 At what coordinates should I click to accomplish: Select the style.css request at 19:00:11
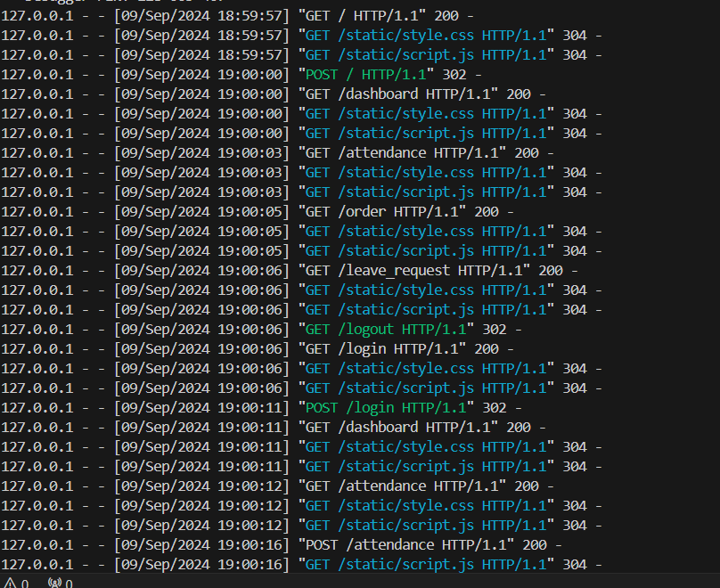[x=302, y=447]
